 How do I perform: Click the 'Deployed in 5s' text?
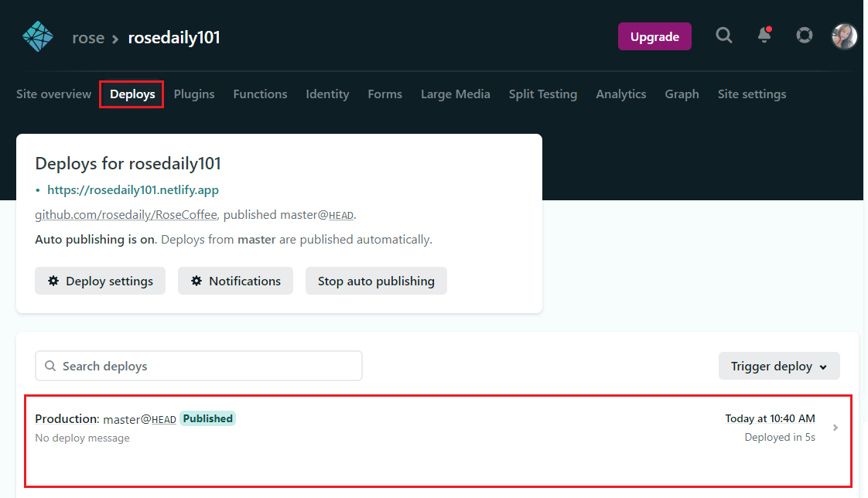tap(780, 437)
